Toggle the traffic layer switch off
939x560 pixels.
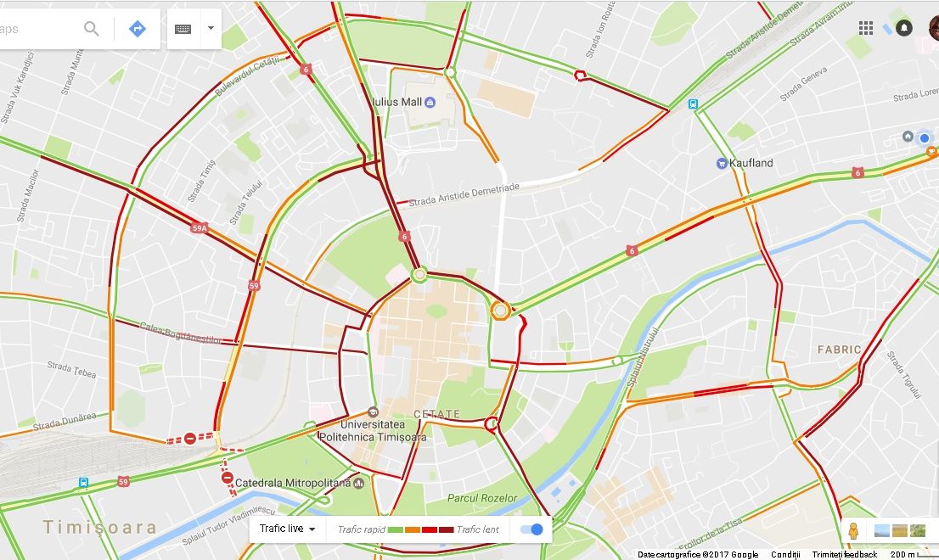point(531,529)
